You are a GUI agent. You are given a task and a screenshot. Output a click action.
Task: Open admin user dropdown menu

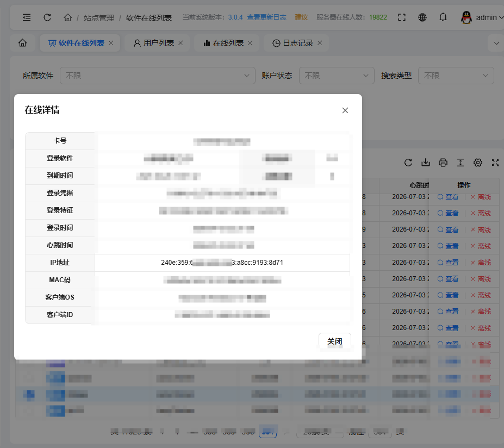tap(490, 17)
